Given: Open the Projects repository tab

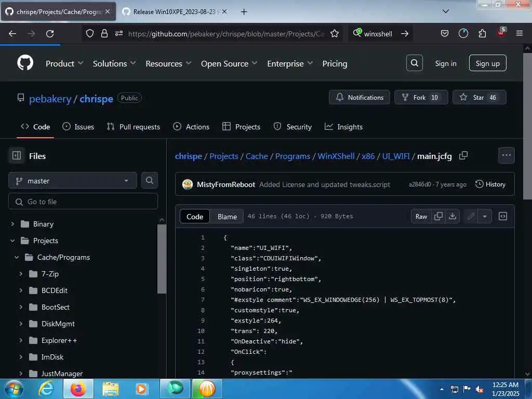Looking at the screenshot, I should point(241,127).
